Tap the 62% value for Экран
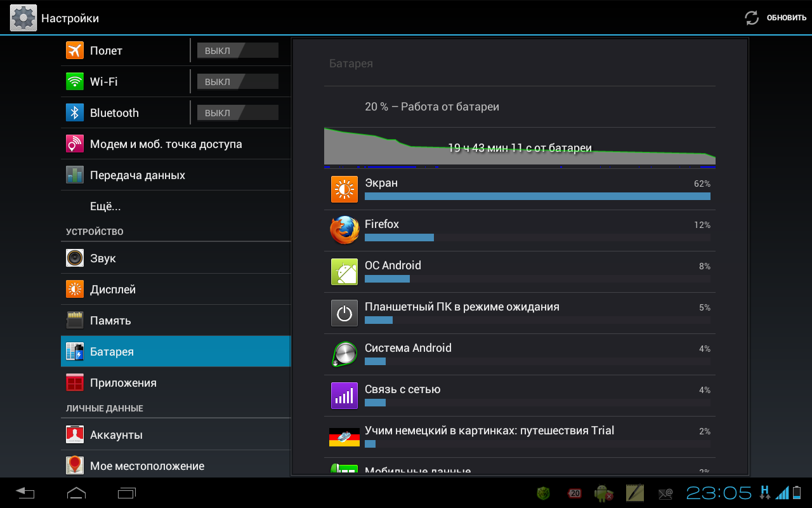Viewport: 812px width, 508px height. pos(702,184)
